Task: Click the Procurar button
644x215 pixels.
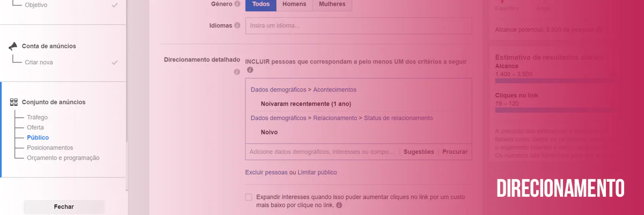Action: (455, 152)
